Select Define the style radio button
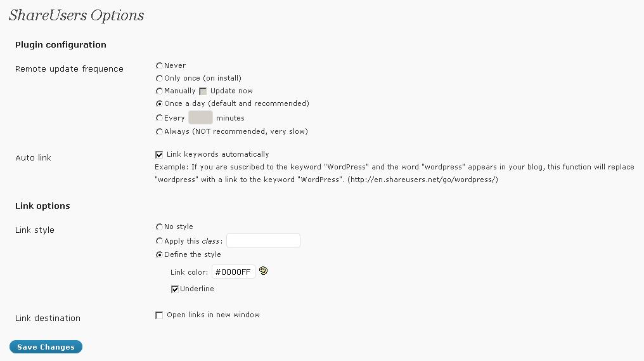Screen dimensions: 644x361 point(159,255)
